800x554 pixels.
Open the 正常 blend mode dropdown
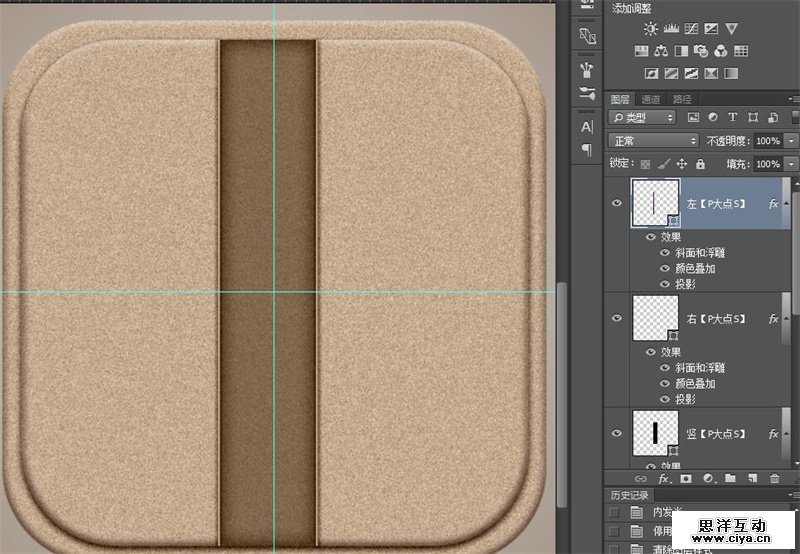(x=654, y=141)
